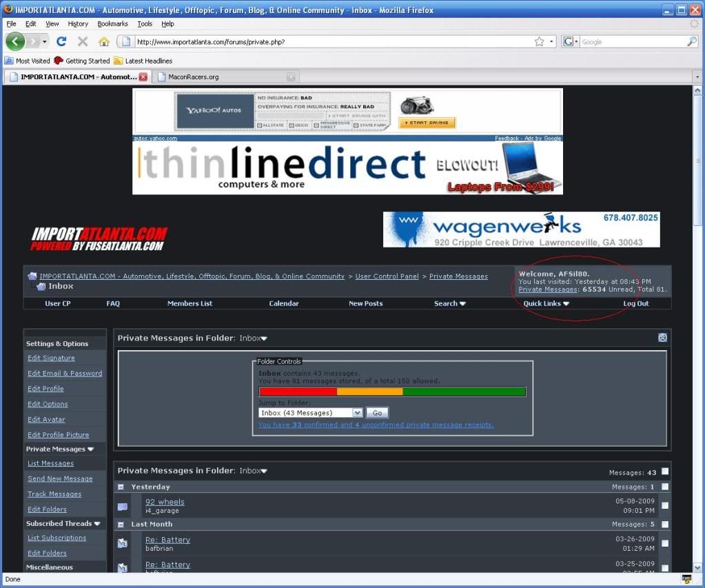
Task: Open the private message receipts link
Action: 376,425
